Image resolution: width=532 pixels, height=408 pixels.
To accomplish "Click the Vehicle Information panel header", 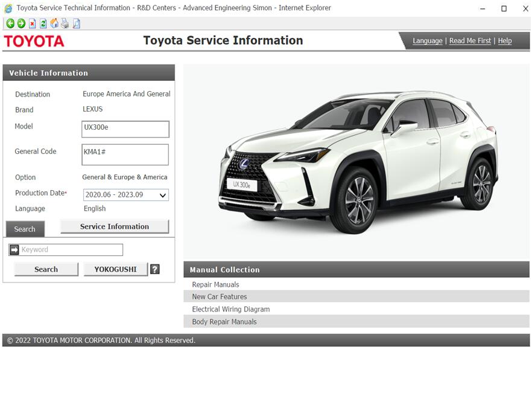I will 89,72.
